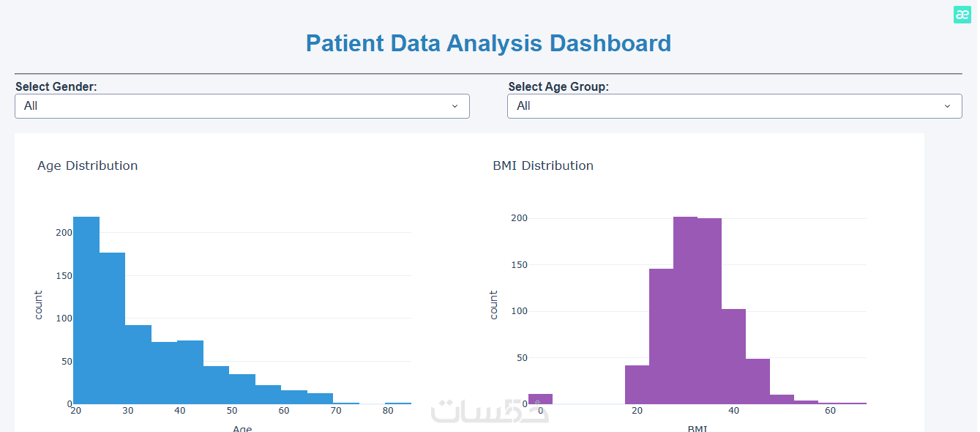Click the Select Age Group label
Screen dimensions: 980x432
coord(558,86)
